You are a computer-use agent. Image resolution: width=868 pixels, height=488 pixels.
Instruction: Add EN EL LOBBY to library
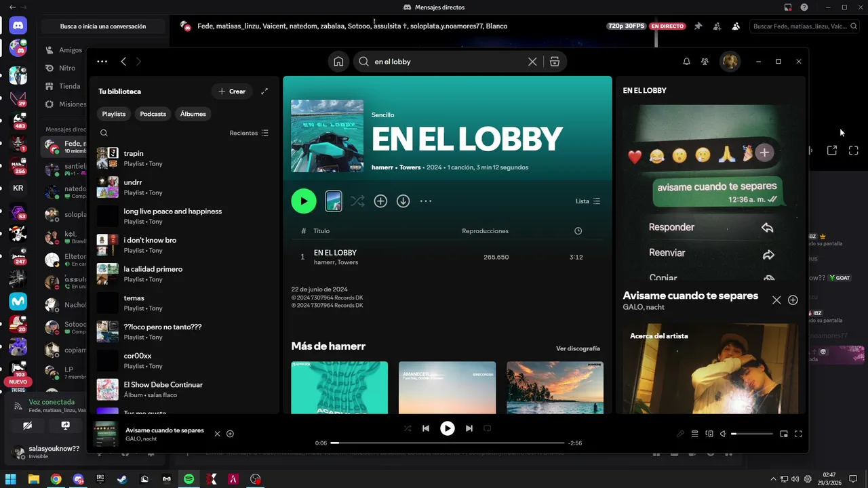pyautogui.click(x=380, y=201)
